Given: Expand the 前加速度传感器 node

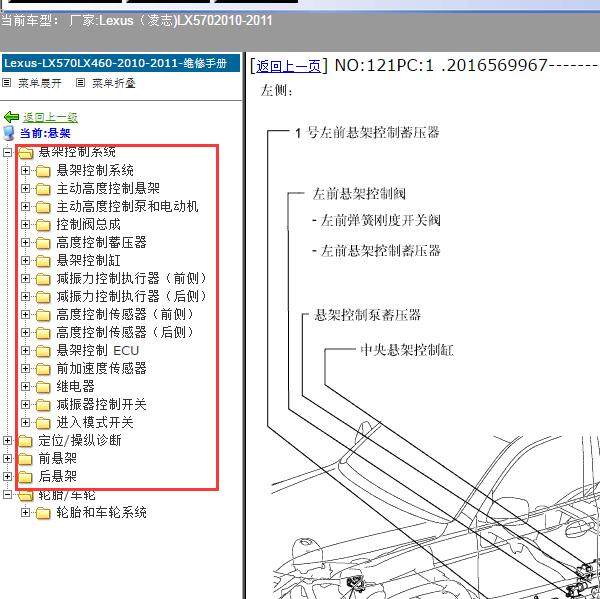Looking at the screenshot, I should point(25,368).
